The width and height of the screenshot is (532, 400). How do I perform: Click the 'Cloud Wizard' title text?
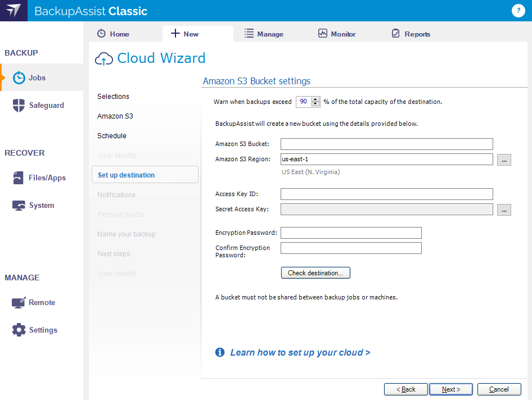[x=161, y=58]
